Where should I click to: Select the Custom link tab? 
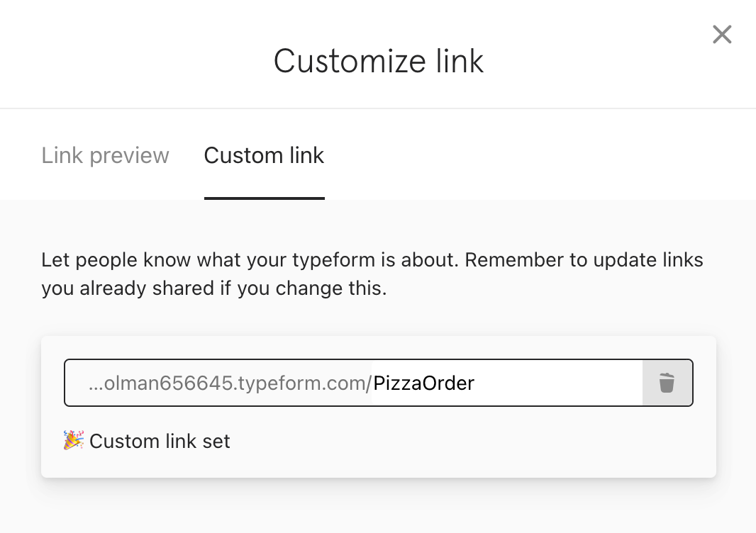[265, 155]
